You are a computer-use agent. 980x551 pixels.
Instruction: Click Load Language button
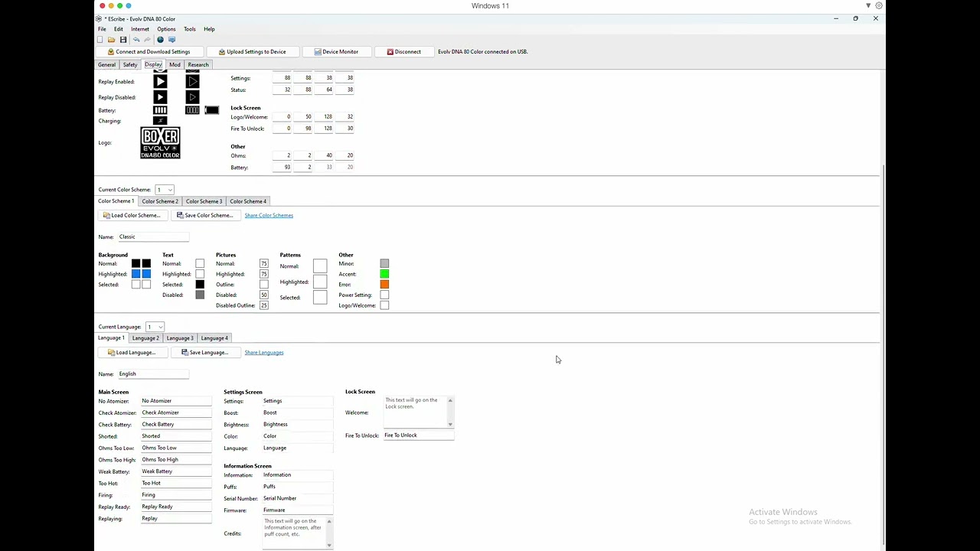(x=131, y=353)
